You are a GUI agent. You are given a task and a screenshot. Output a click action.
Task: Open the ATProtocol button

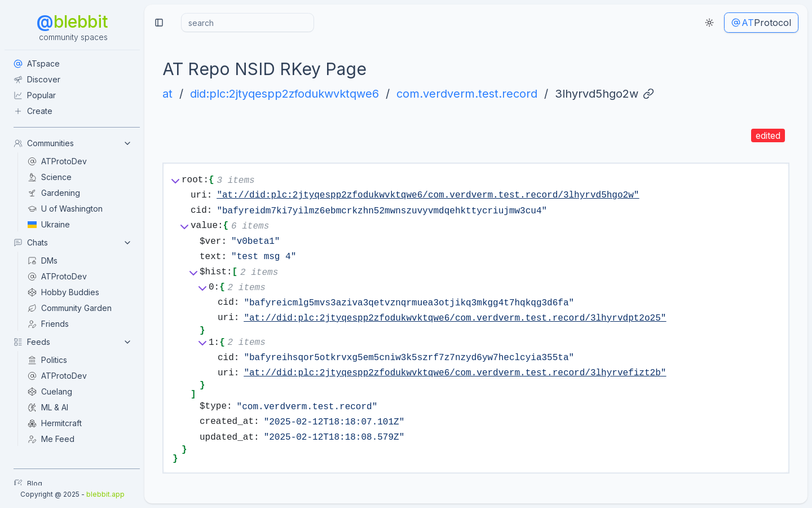click(761, 23)
